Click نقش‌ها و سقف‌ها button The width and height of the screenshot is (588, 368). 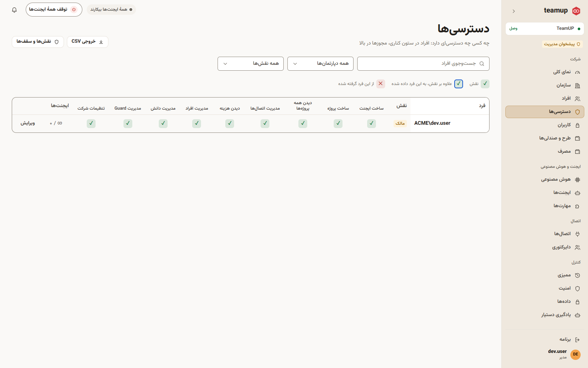click(38, 42)
